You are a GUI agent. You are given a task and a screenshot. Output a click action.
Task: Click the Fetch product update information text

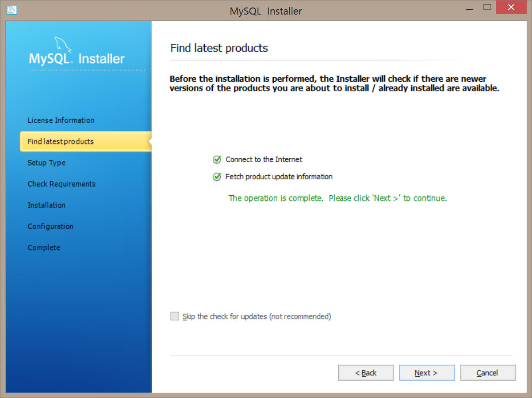pyautogui.click(x=279, y=177)
